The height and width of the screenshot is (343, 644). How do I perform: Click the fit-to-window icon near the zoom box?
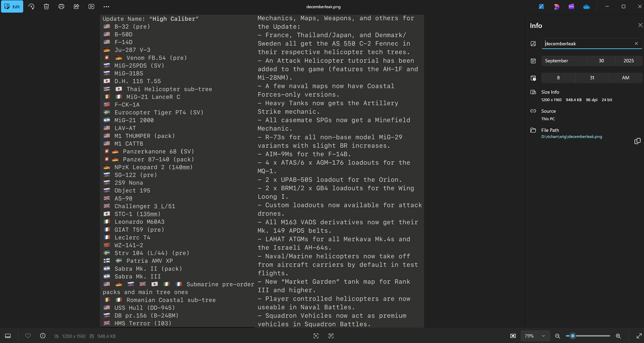click(x=513, y=336)
